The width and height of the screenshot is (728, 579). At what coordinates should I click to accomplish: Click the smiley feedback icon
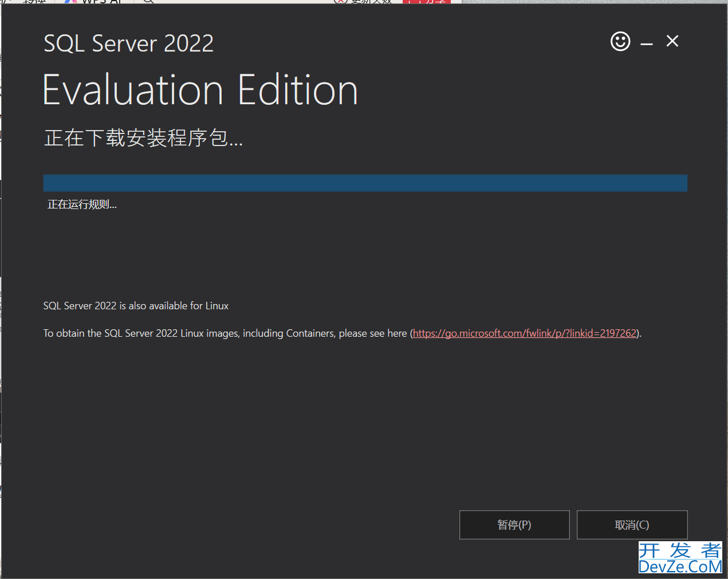[620, 41]
